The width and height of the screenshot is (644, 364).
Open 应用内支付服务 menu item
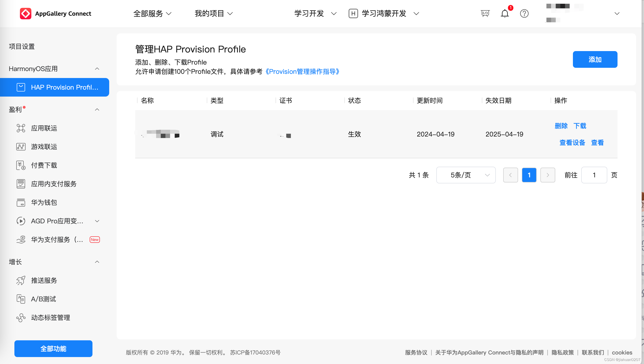tap(54, 184)
